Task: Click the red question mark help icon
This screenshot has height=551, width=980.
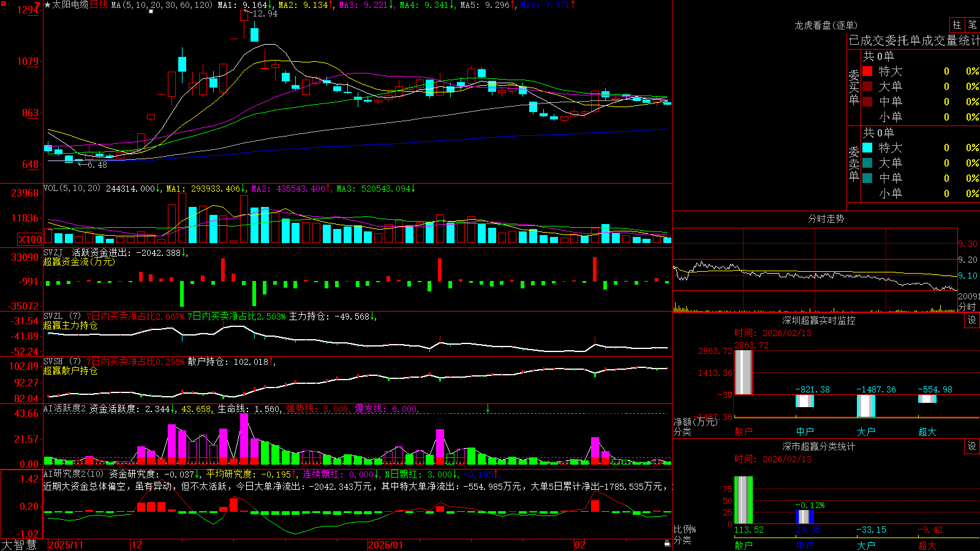Action: 38,5
